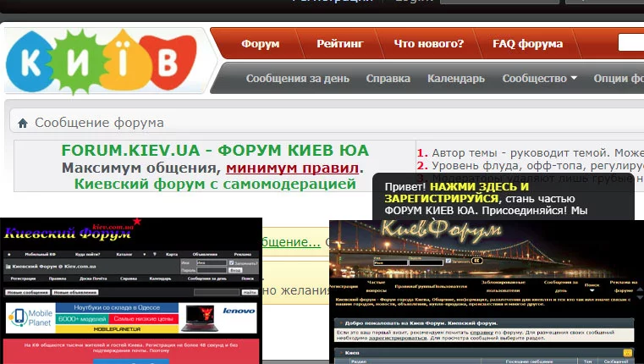Click the star icon in Киевский Форум menu

pyautogui.click(x=9, y=254)
